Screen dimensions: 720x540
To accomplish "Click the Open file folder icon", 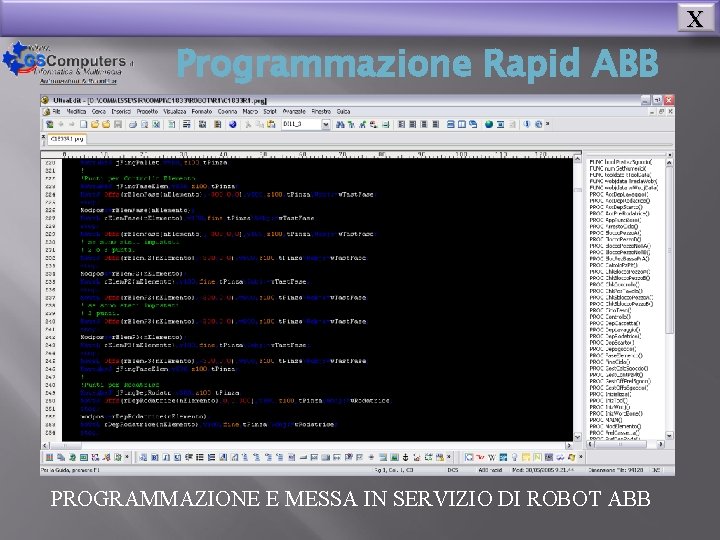I will pos(95,124).
